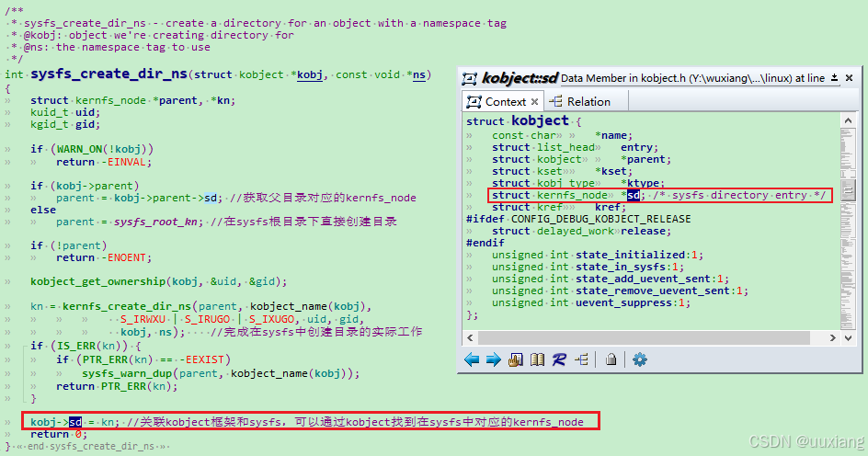
Task: Click the blue R references icon
Action: [x=559, y=359]
